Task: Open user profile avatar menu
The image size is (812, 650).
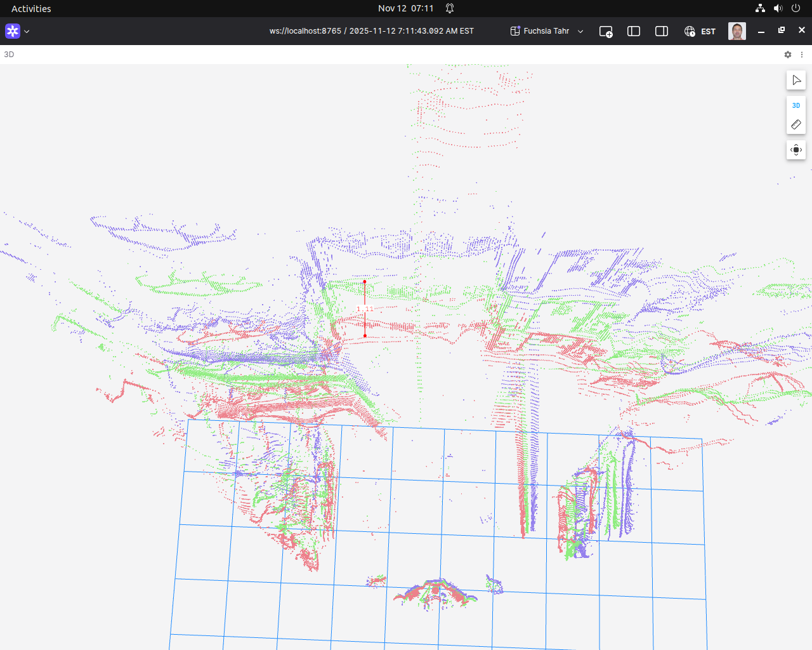Action: [x=737, y=31]
